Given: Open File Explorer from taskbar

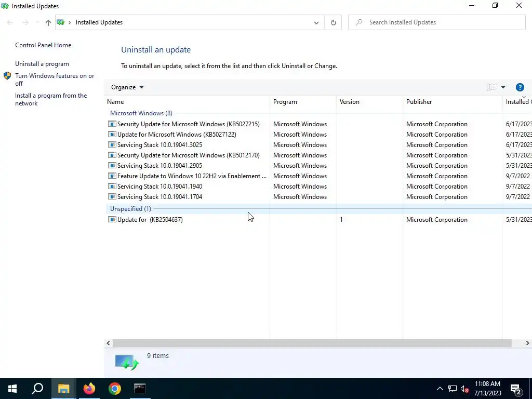Looking at the screenshot, I should coord(63,389).
